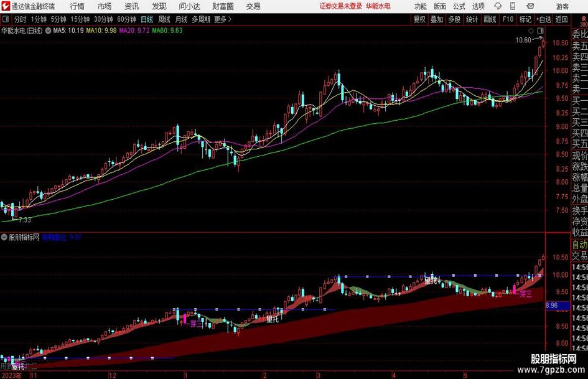
Task: Open the customer service headset icon
Action: click(x=498, y=6)
